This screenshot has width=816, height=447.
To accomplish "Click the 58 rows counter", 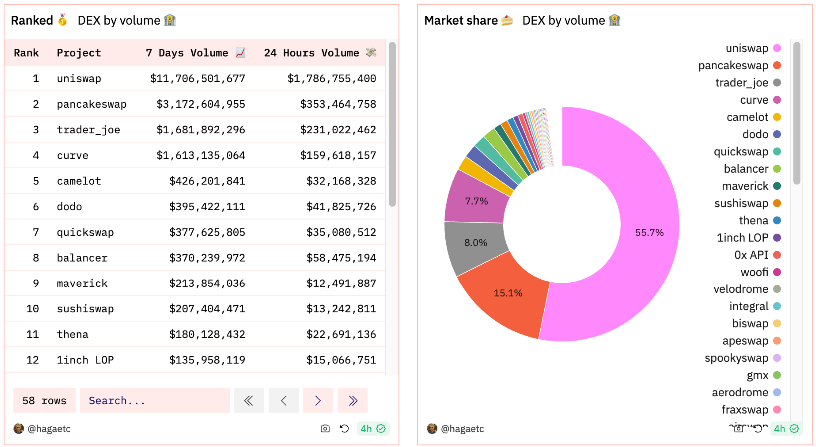I will 44,400.
